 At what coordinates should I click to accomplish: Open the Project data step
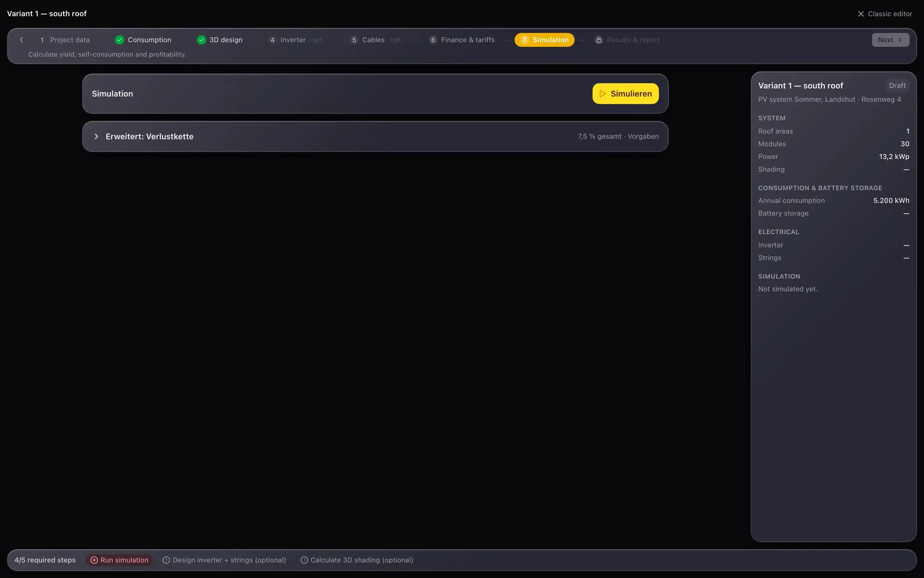(x=65, y=40)
